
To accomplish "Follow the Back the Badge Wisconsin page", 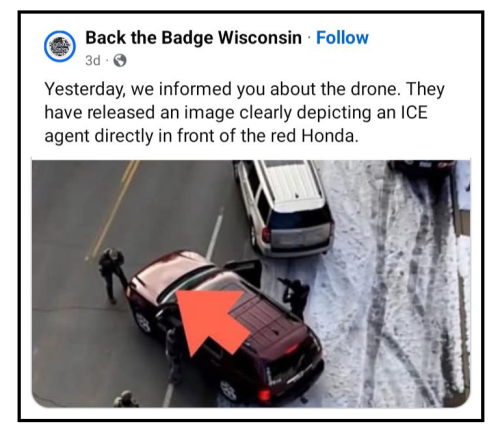I will coord(342,37).
